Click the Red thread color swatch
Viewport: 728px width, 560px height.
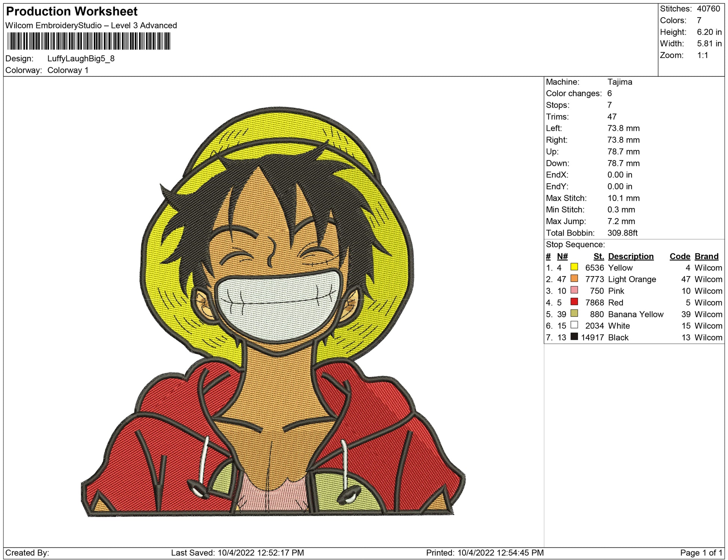pyautogui.click(x=574, y=302)
